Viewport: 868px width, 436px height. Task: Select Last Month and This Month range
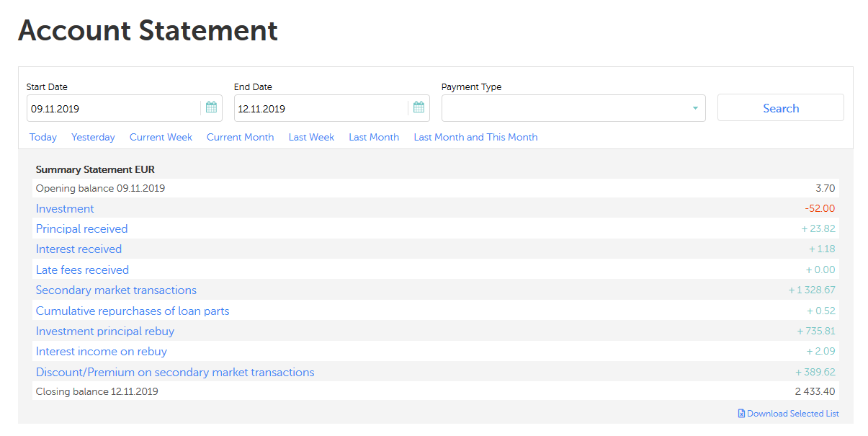475,137
